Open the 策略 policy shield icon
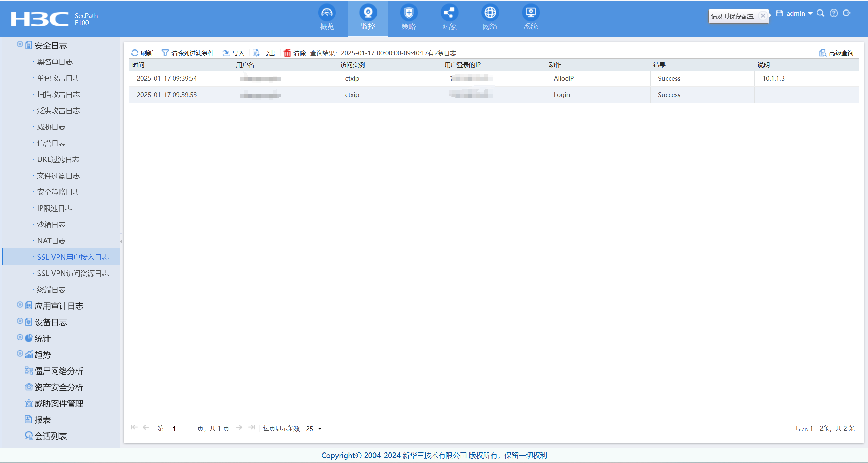 click(408, 13)
